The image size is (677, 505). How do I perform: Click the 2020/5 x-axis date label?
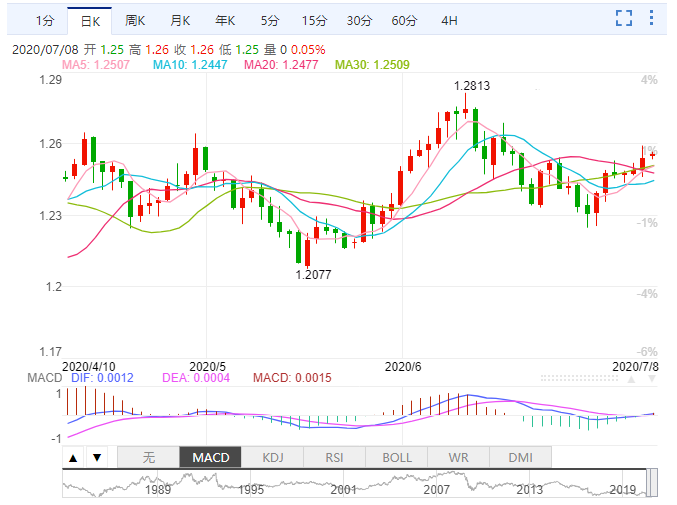click(208, 367)
